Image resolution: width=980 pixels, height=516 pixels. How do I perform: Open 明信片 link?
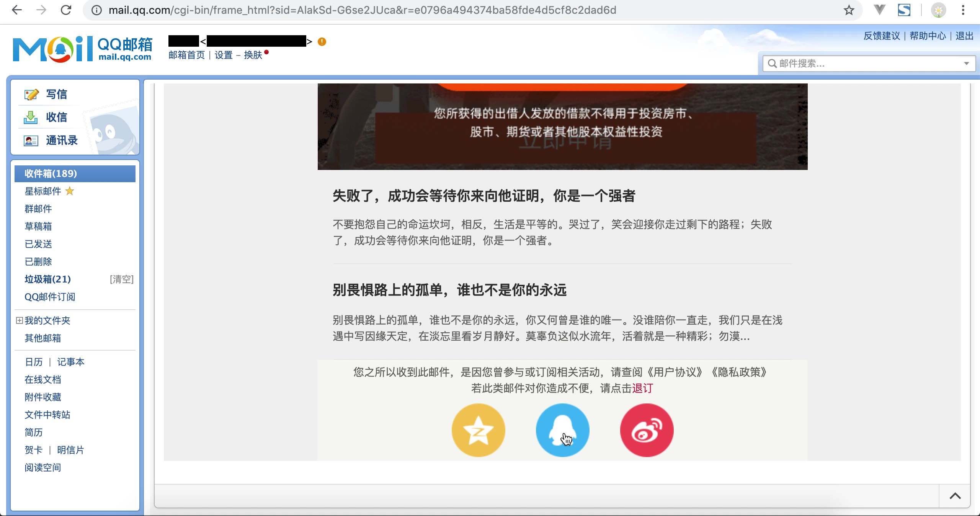pyautogui.click(x=71, y=450)
